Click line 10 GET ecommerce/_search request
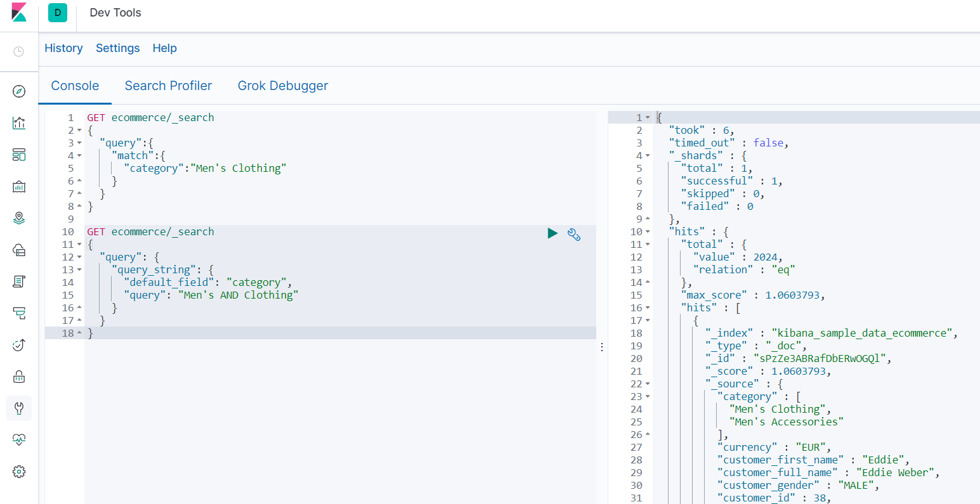 (151, 231)
